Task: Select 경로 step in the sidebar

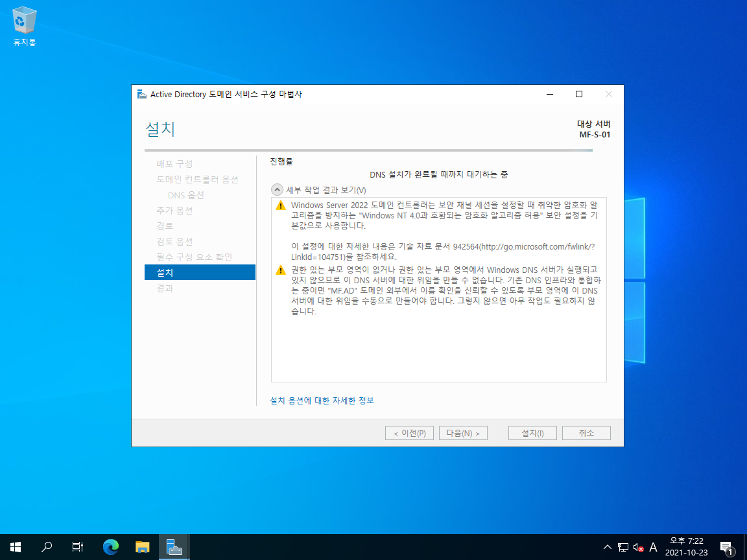Action: 165,226
